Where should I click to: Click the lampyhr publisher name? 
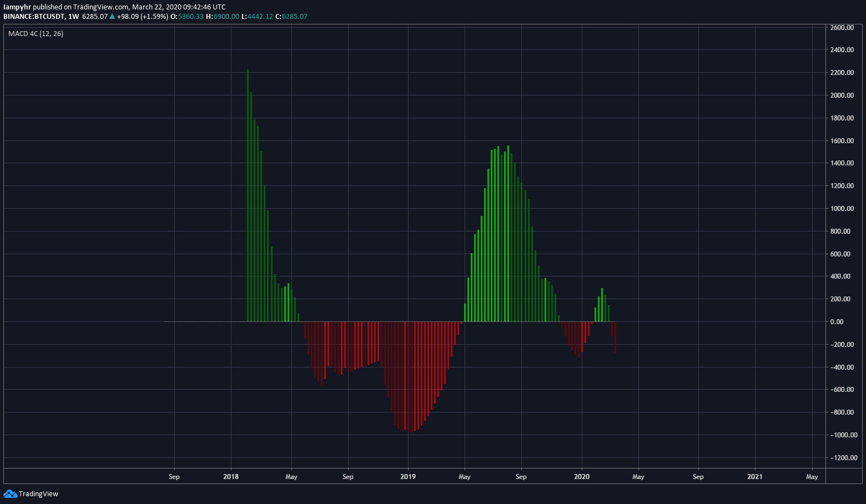[17, 7]
